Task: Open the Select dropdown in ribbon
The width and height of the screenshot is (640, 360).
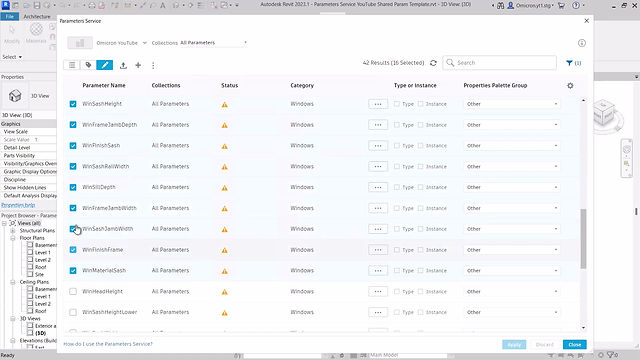Action: point(12,57)
